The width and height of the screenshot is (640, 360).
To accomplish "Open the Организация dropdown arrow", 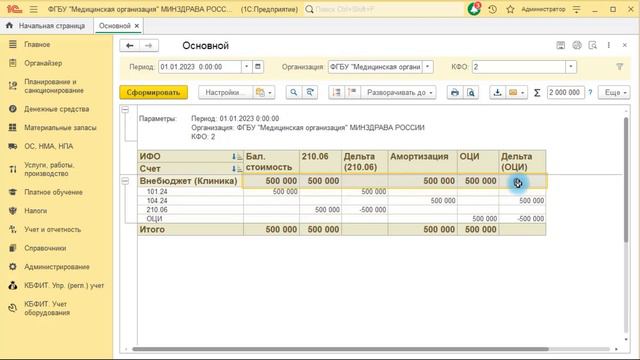I will [427, 67].
